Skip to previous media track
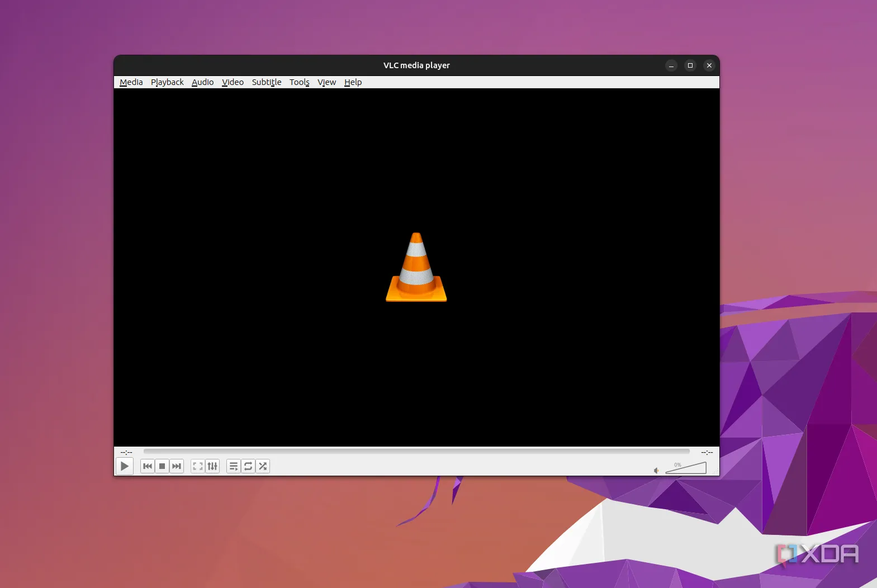877x588 pixels. click(148, 466)
